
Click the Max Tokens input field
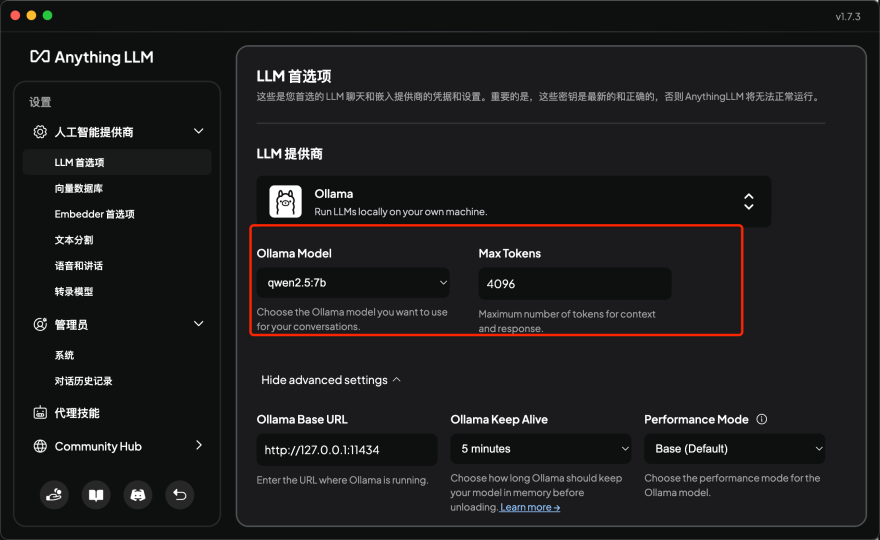(x=574, y=284)
